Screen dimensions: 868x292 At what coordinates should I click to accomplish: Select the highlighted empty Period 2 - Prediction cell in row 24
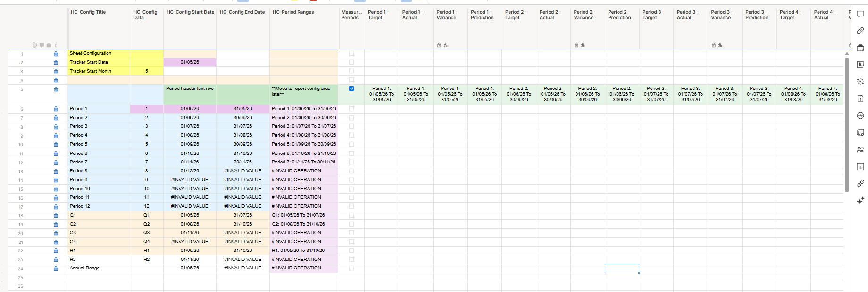(622, 268)
